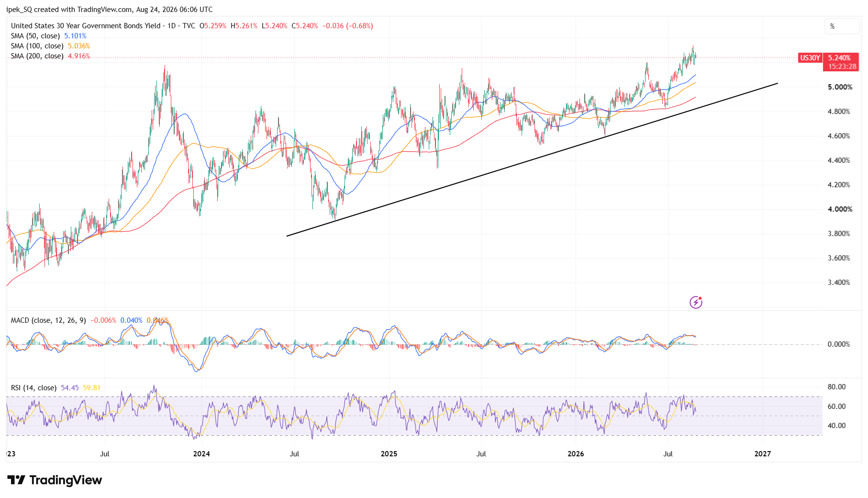Select the SMA (100, close) legend label
Image resolution: width=868 pixels, height=498 pixels.
(37, 46)
